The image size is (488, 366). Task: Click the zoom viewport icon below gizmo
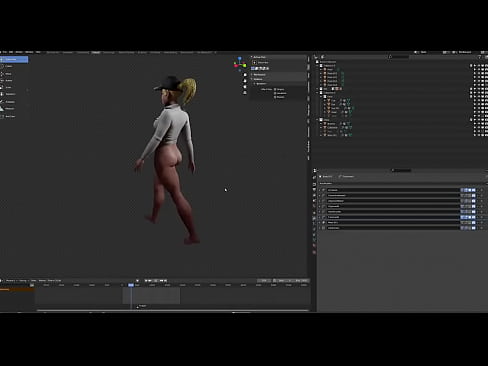tap(245, 75)
